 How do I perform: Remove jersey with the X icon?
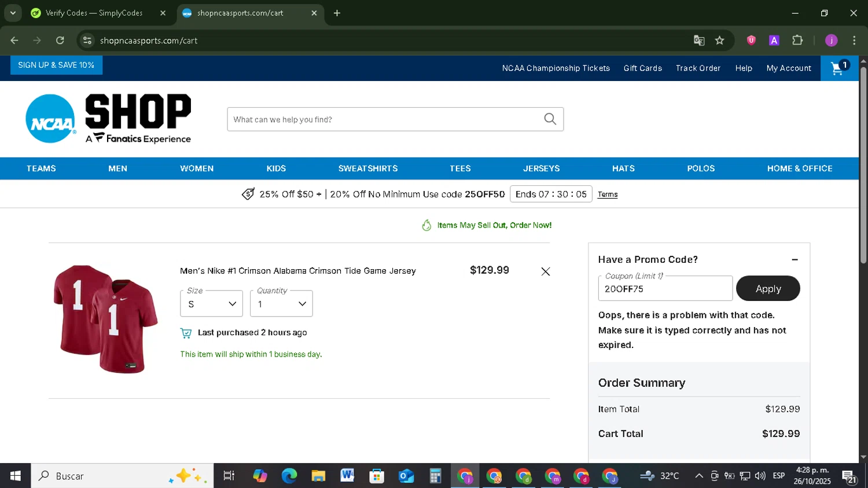click(x=545, y=271)
